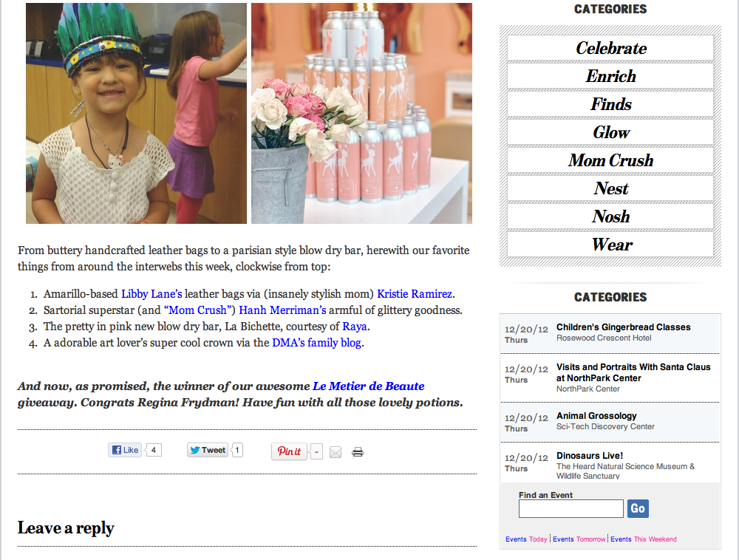Focus the Find an Event search field
Image resolution: width=739 pixels, height=560 pixels.
571,509
